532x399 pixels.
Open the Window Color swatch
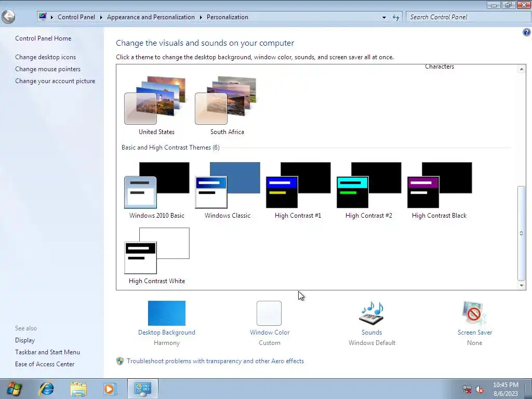269,313
